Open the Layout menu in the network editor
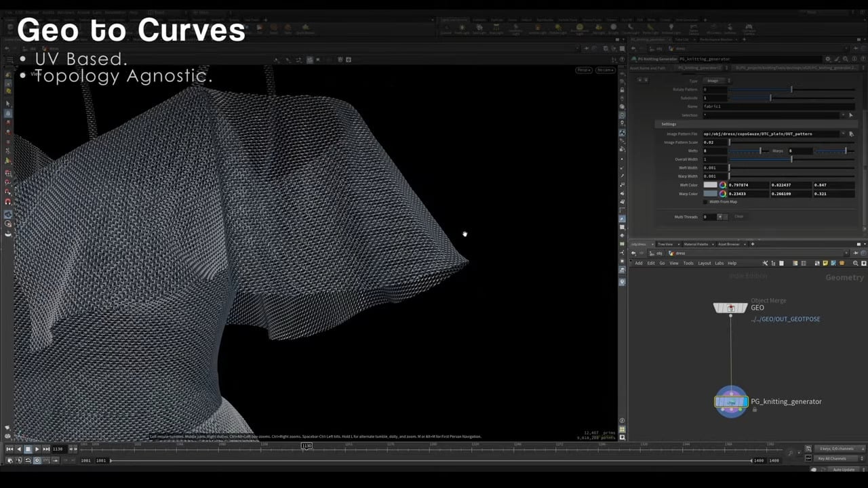Viewport: 868px width, 488px height. (x=705, y=264)
